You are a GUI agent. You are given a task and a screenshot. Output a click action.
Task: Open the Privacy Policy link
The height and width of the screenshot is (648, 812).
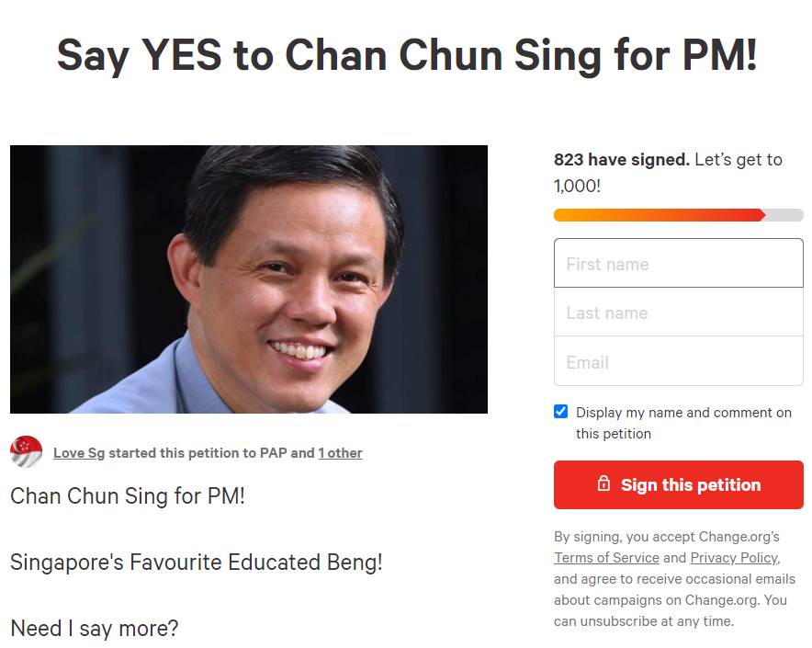[733, 557]
